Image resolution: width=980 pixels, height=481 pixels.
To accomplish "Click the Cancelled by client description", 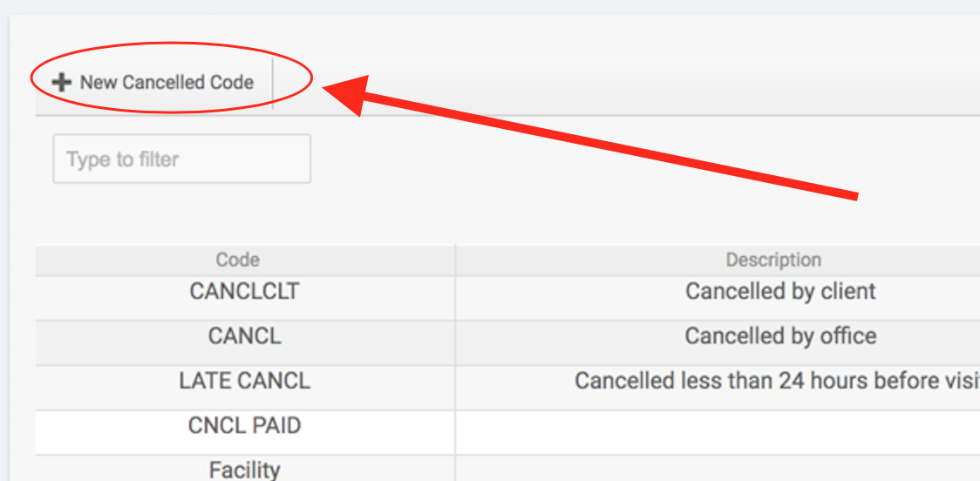I will 780,291.
